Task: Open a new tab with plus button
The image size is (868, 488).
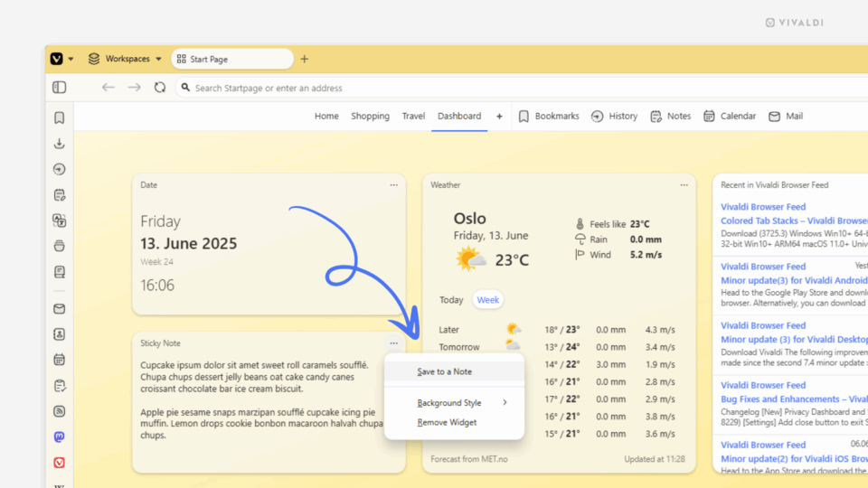Action: (x=305, y=59)
